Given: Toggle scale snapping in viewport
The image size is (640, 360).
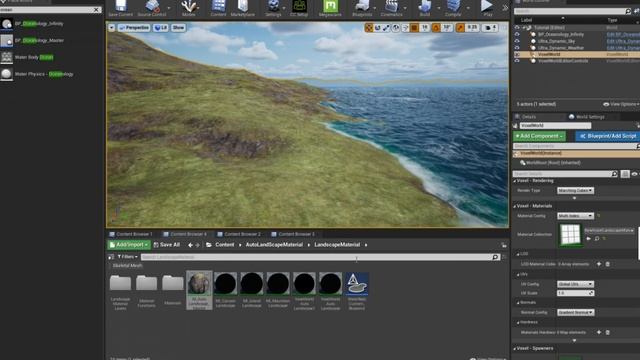Looking at the screenshot, I should click(x=460, y=28).
